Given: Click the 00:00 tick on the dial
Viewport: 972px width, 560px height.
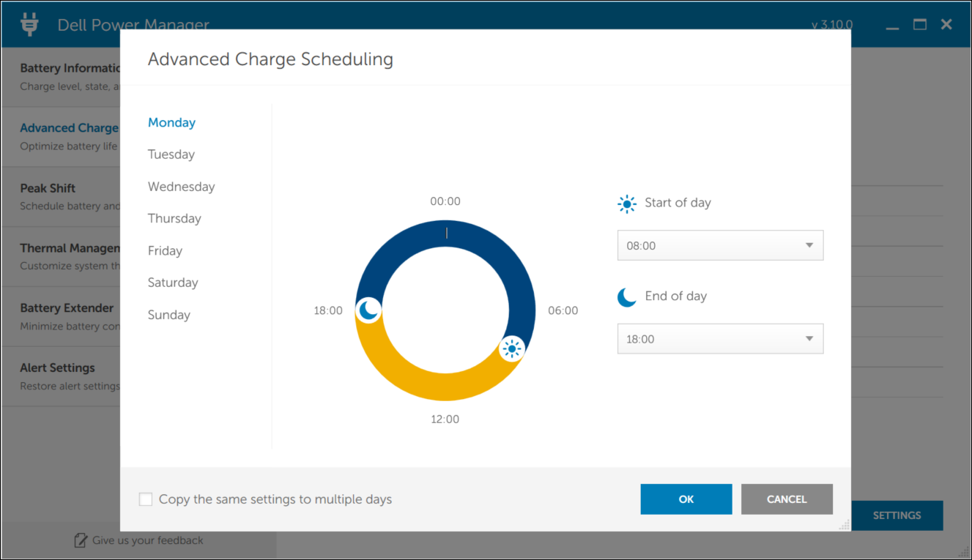Looking at the screenshot, I should [x=445, y=232].
